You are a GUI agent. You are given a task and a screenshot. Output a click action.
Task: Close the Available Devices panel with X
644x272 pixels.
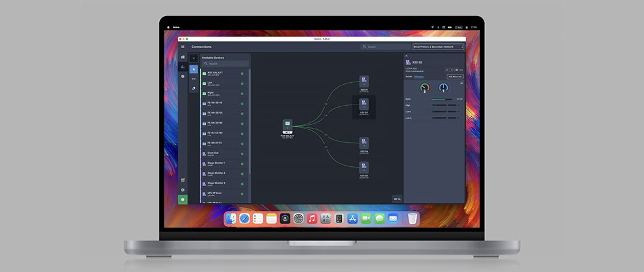(x=193, y=58)
